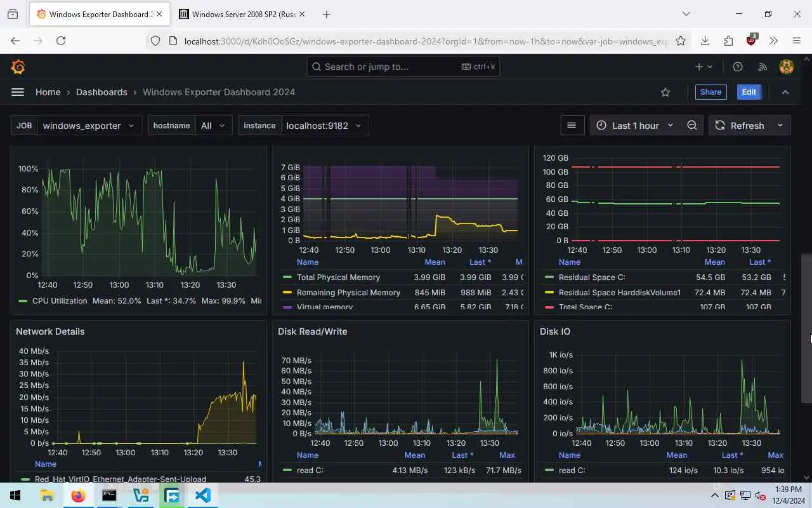Zoom out the dashboard time range
This screenshot has width=812, height=508.
click(x=692, y=125)
